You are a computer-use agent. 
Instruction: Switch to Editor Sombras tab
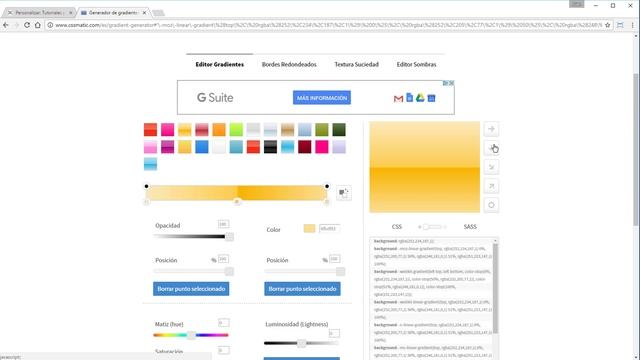(x=416, y=64)
